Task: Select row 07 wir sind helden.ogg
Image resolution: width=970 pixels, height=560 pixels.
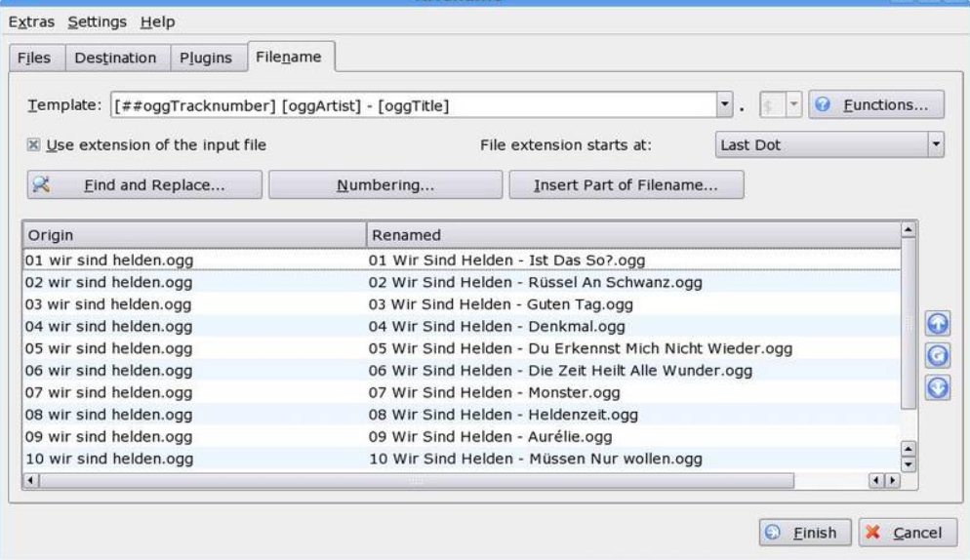Action: pyautogui.click(x=463, y=392)
